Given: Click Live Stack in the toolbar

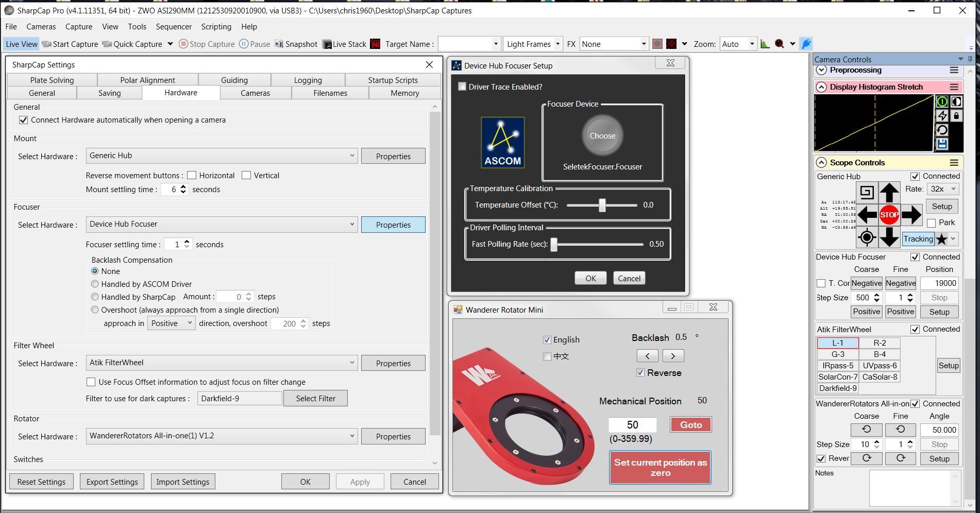Looking at the screenshot, I should (345, 44).
